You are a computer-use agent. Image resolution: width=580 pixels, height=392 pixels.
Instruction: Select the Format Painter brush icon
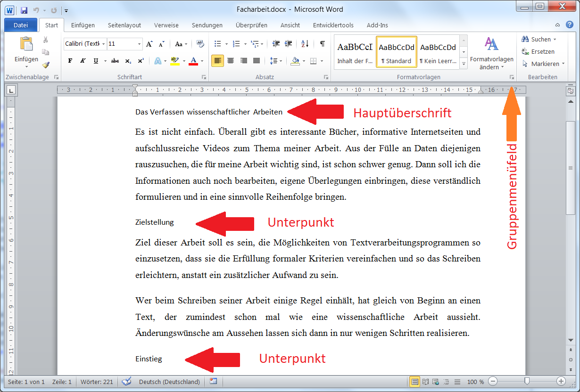click(x=46, y=65)
